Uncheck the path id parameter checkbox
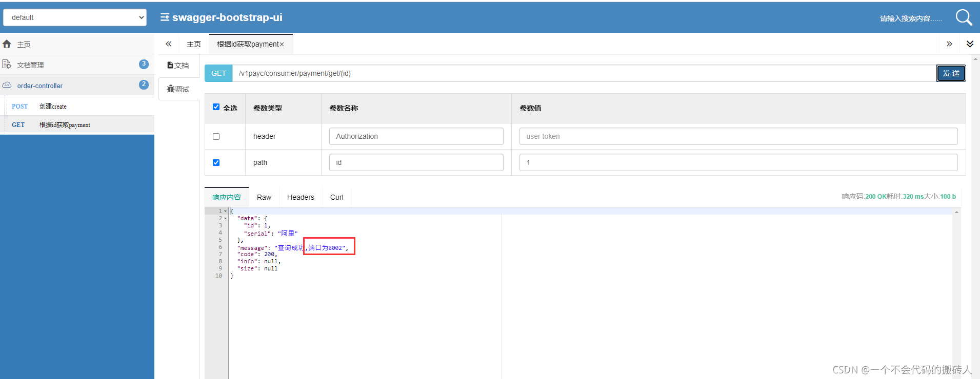Viewport: 980px width, 379px height. coord(216,162)
